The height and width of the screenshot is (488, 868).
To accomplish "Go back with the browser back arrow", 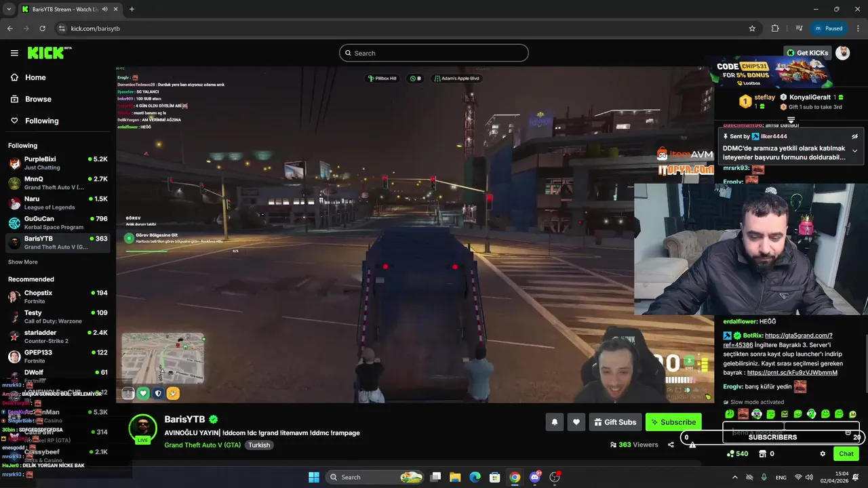I will click(10, 28).
